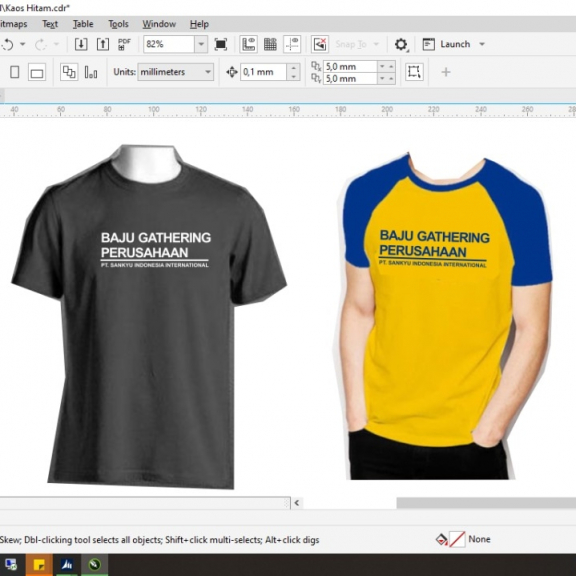Open the Text menu
The width and height of the screenshot is (576, 576).
(x=50, y=24)
